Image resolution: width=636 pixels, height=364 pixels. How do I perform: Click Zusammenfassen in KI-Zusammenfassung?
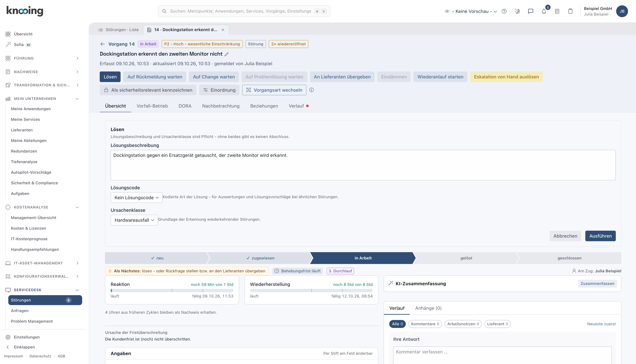[x=597, y=283]
